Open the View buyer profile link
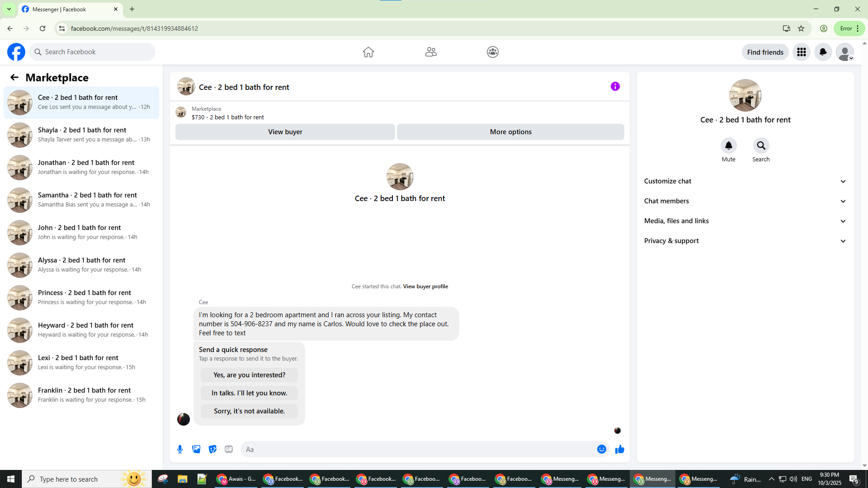This screenshot has width=868, height=488. (x=425, y=286)
